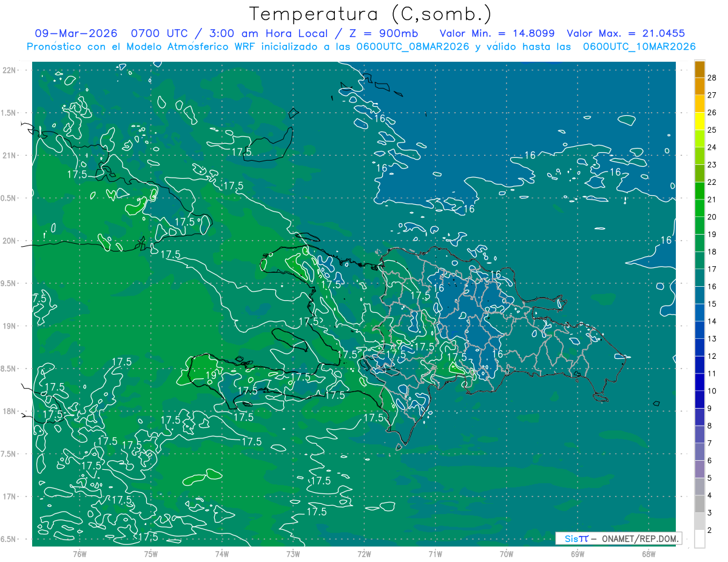Click the white swatch below legend value 2

click(699, 538)
